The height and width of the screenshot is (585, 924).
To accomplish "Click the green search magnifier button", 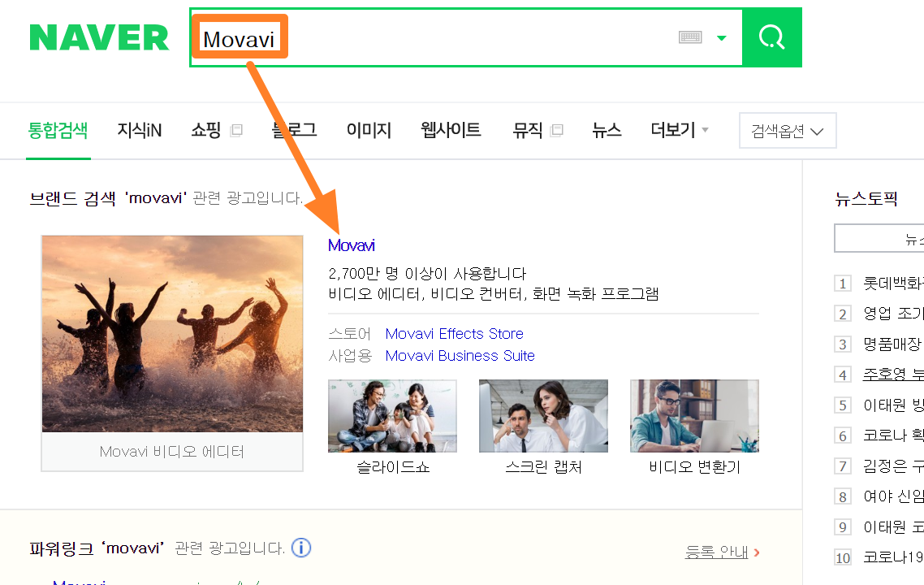I will tap(772, 37).
